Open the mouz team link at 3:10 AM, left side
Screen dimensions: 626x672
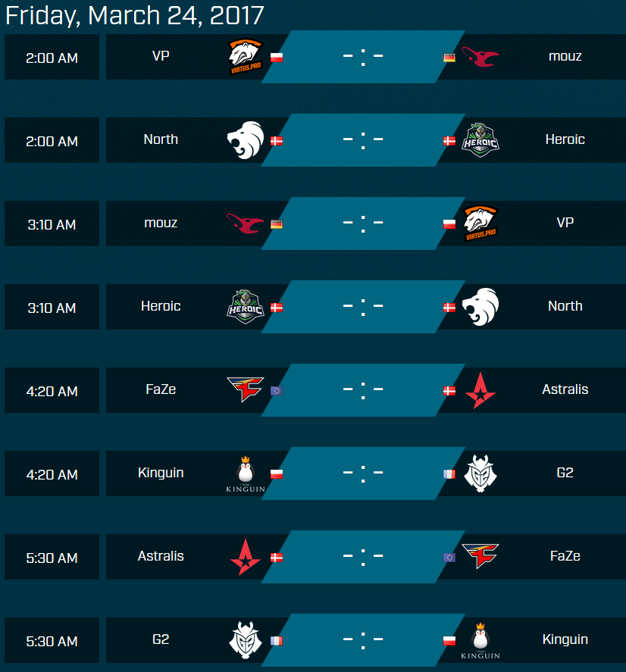coord(161,223)
